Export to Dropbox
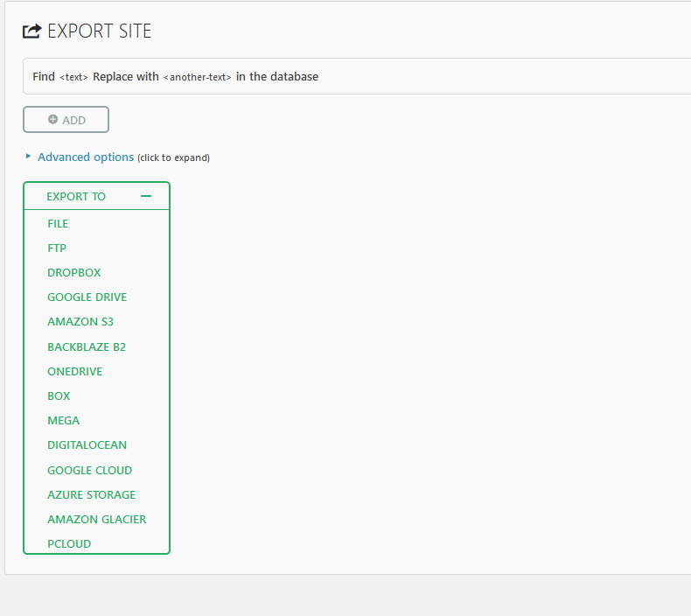Image resolution: width=691 pixels, height=616 pixels. pos(74,273)
